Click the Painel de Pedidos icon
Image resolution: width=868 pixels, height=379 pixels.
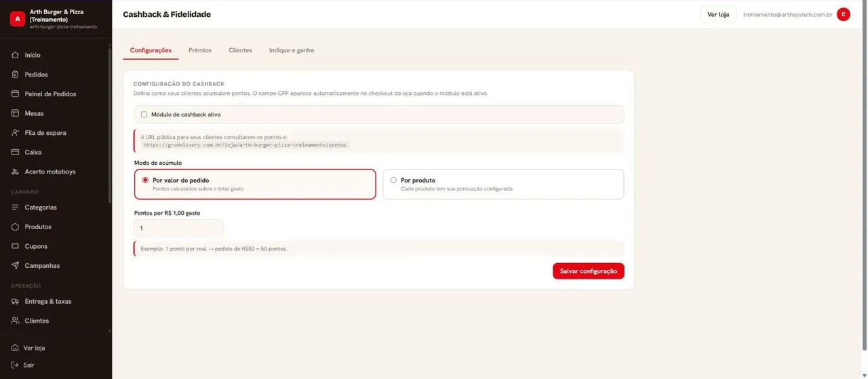[x=15, y=94]
